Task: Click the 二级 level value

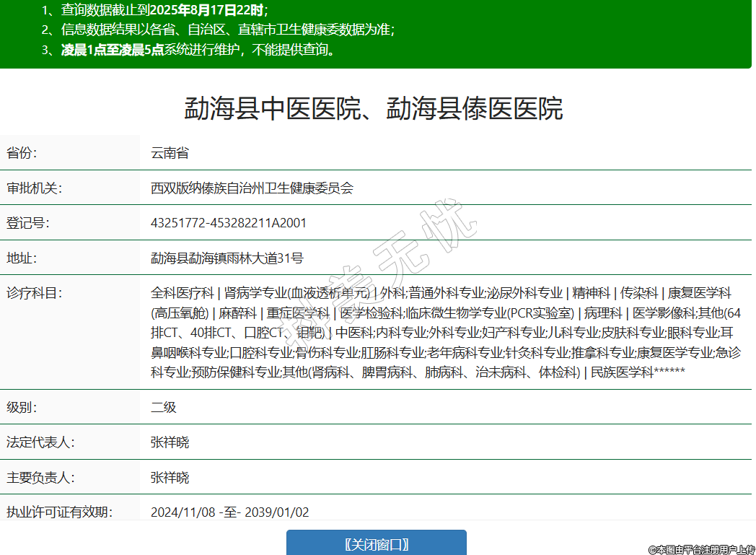Action: tap(164, 407)
